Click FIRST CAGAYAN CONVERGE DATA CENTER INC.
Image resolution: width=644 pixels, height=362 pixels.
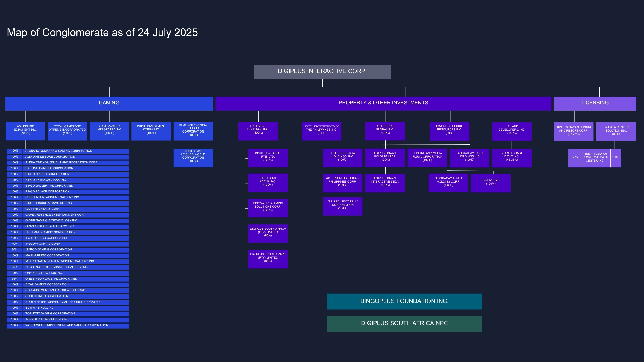coord(595,158)
